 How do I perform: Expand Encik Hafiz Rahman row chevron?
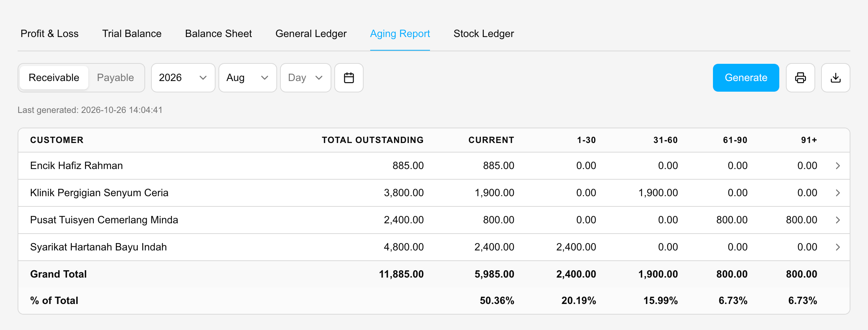(x=838, y=166)
